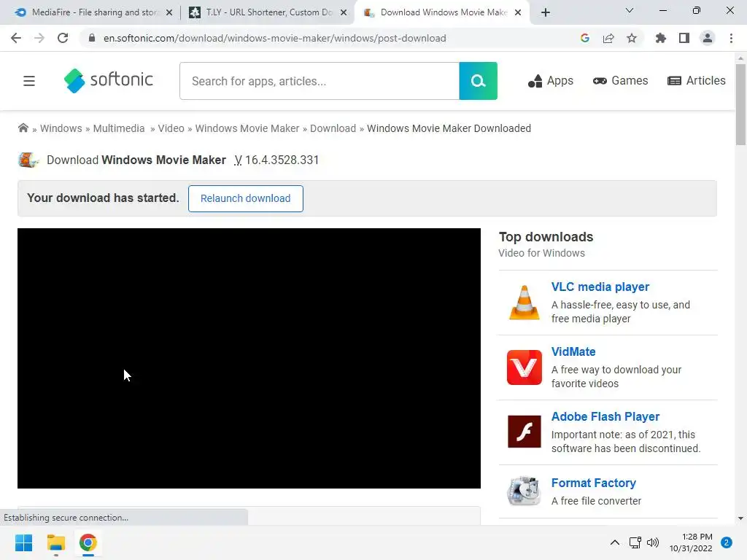Open the Format Factory link
This screenshot has height=560, width=747.
(x=594, y=483)
